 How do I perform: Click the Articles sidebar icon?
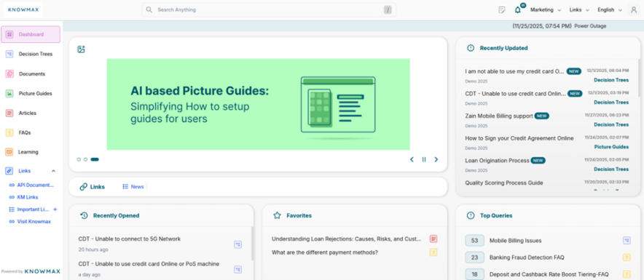point(9,113)
